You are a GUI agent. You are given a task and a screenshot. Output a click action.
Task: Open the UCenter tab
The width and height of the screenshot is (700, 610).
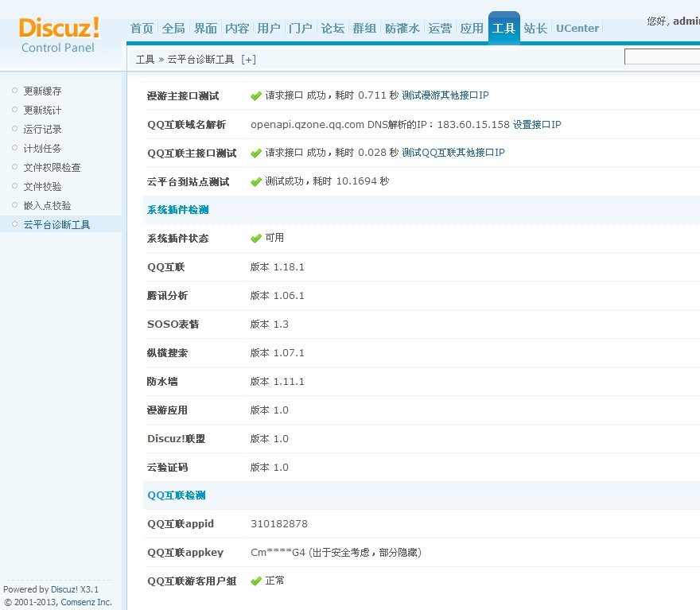[x=577, y=29]
